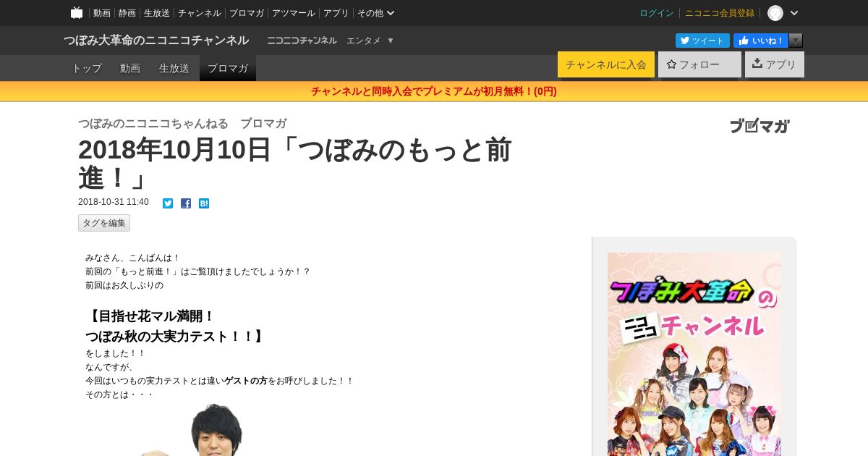The height and width of the screenshot is (456, 868).
Task: Expand the account menu chevron
Action: (794, 13)
